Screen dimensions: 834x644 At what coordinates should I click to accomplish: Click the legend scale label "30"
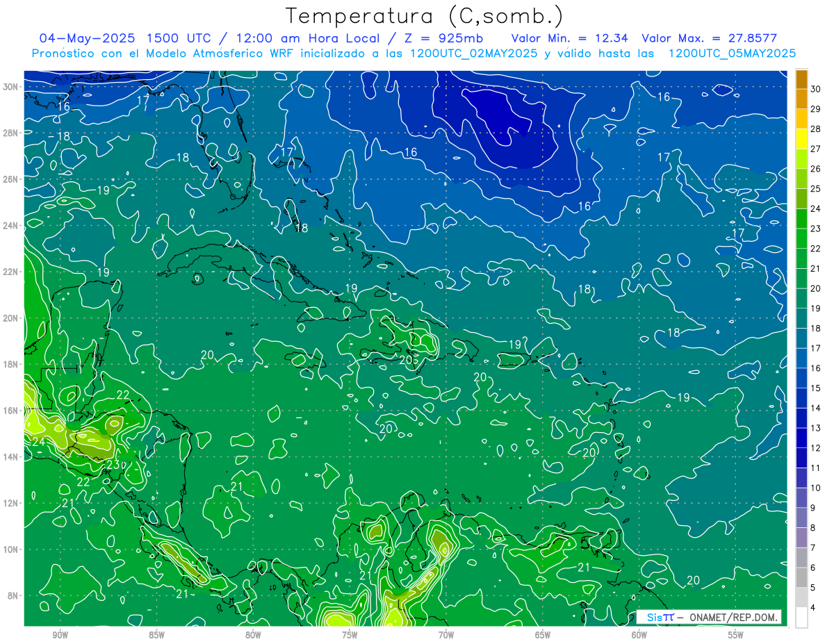[x=816, y=88]
